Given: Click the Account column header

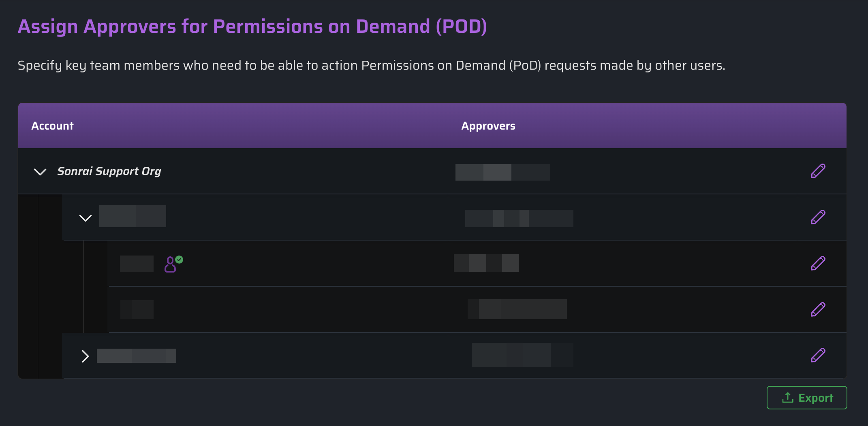Looking at the screenshot, I should pyautogui.click(x=52, y=126).
